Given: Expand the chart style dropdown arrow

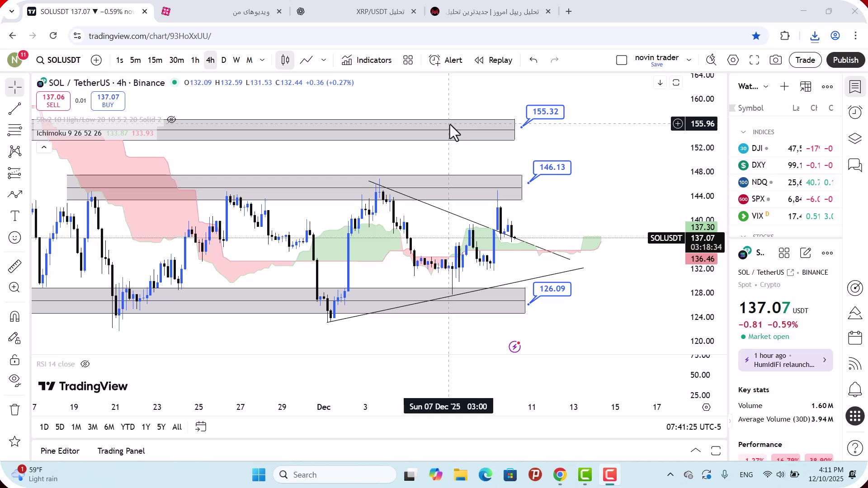Looking at the screenshot, I should click(x=324, y=60).
